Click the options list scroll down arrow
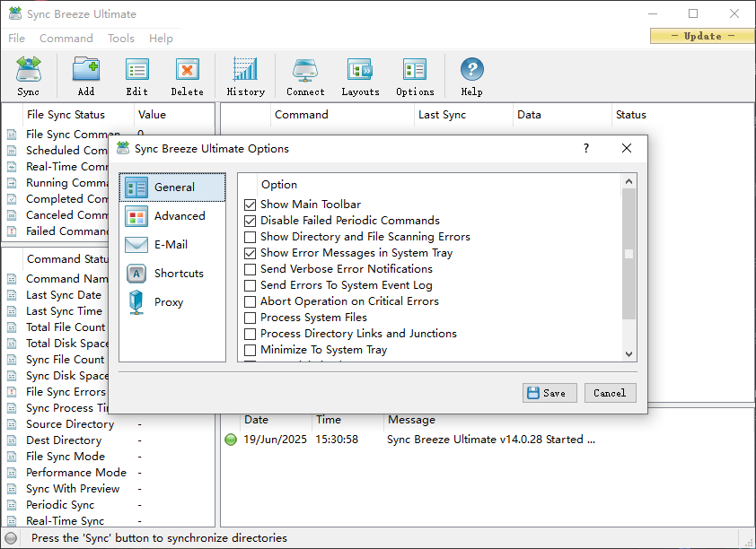The height and width of the screenshot is (549, 756). point(629,354)
